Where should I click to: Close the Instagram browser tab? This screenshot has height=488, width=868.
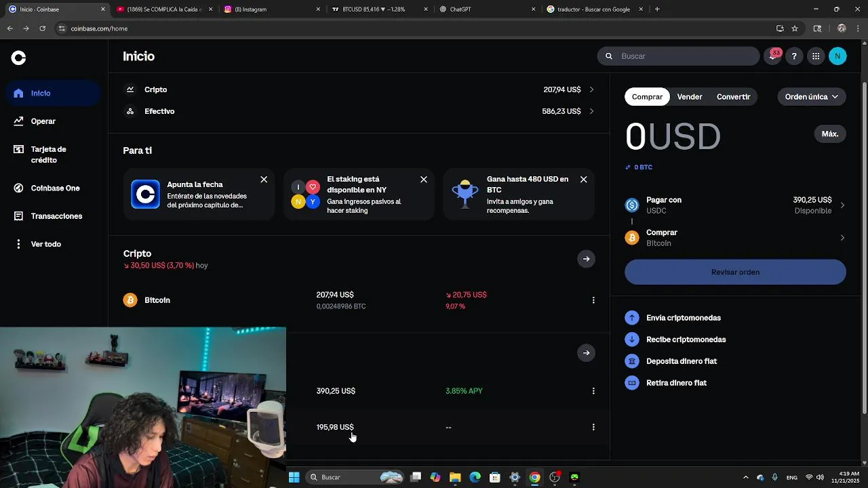click(x=318, y=9)
